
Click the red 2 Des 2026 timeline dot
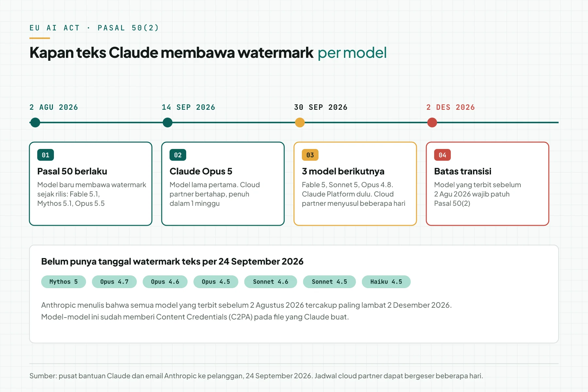[x=432, y=122]
